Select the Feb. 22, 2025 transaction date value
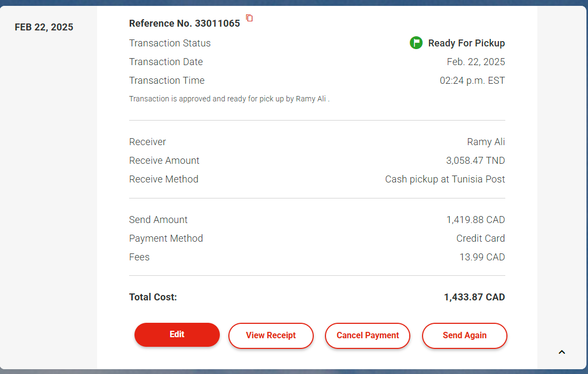 point(475,62)
